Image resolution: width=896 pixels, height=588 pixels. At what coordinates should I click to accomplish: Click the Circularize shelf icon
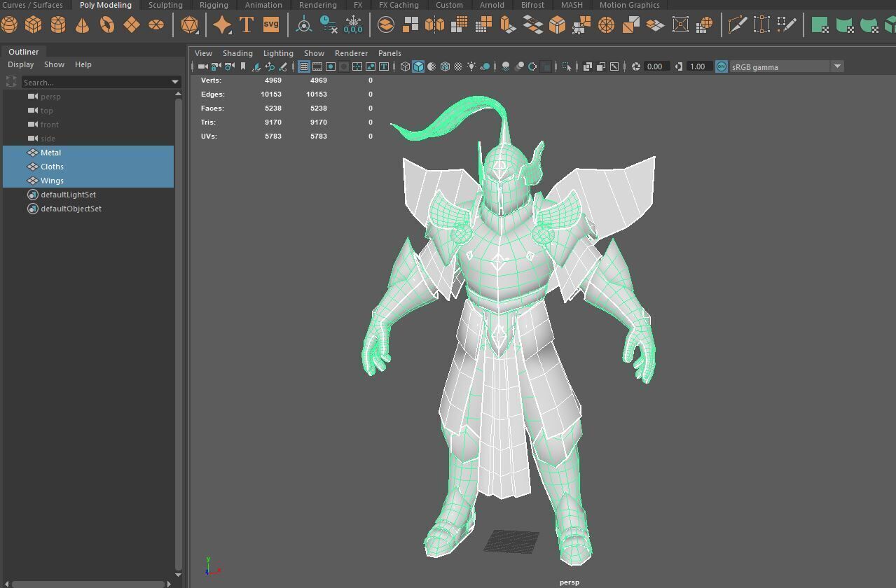(606, 24)
